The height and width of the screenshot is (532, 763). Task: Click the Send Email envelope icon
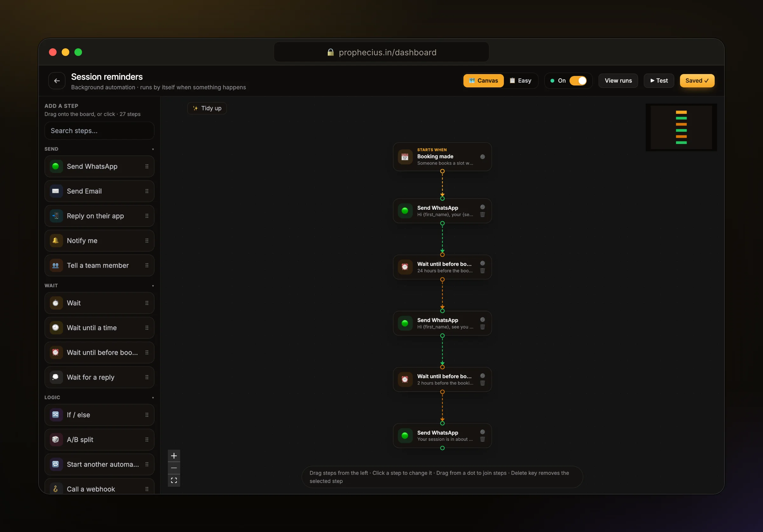point(56,191)
